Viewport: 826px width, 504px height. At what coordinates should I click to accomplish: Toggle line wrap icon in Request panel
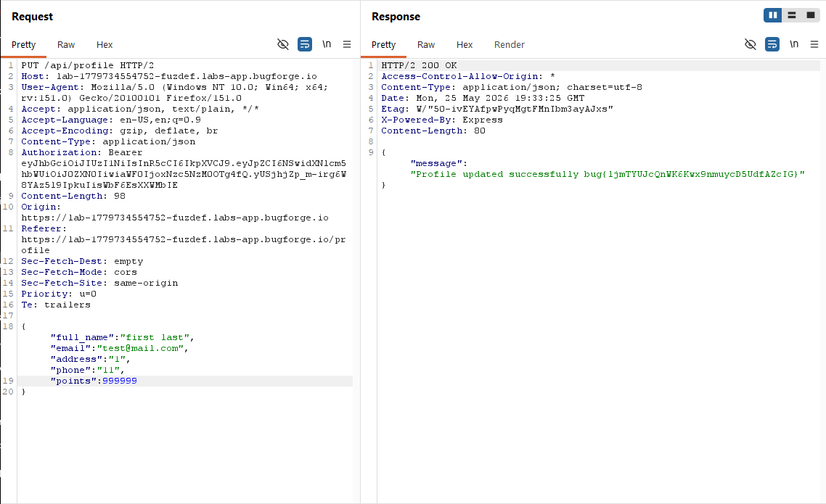[x=304, y=44]
